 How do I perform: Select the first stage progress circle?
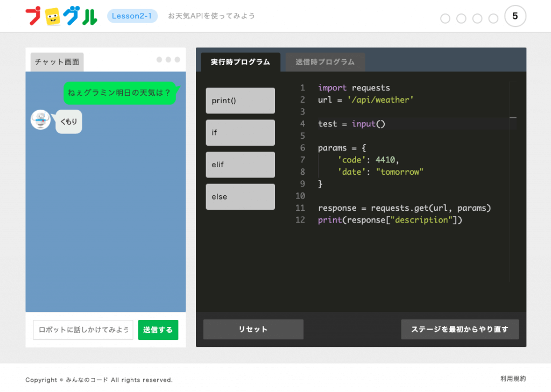point(445,19)
